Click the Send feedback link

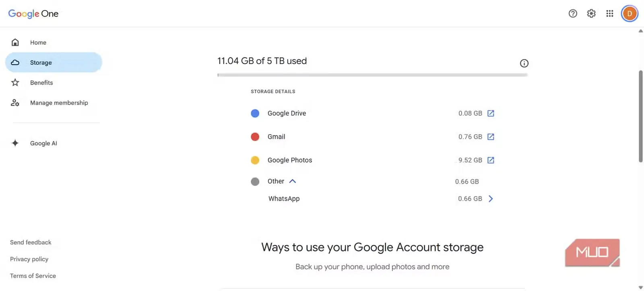(x=31, y=242)
